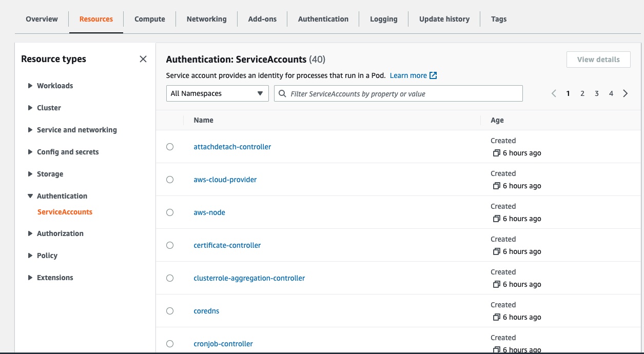Open the All Namespaces dropdown
644x354 pixels.
(217, 93)
